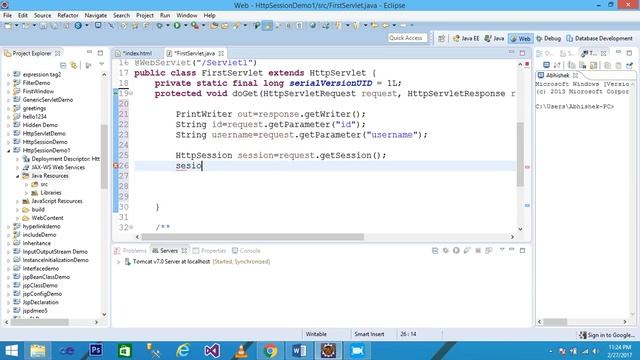Image resolution: width=640 pixels, height=360 pixels.
Task: Click the green Run toolbar button
Action: (x=177, y=26)
